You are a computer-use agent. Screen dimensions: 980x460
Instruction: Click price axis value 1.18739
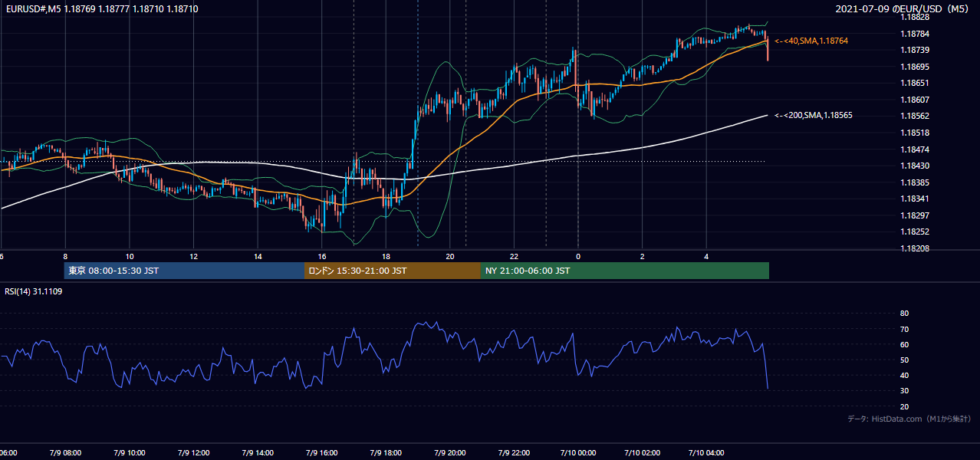click(915, 50)
